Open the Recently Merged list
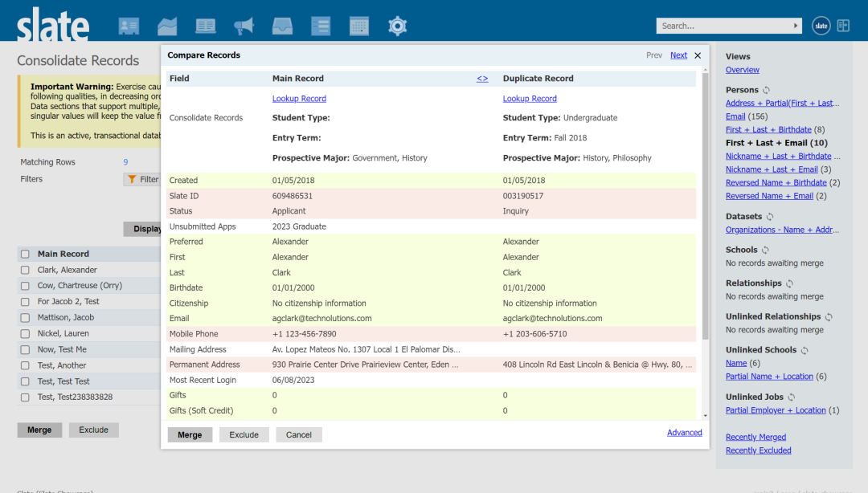The height and width of the screenshot is (493, 868). click(755, 437)
